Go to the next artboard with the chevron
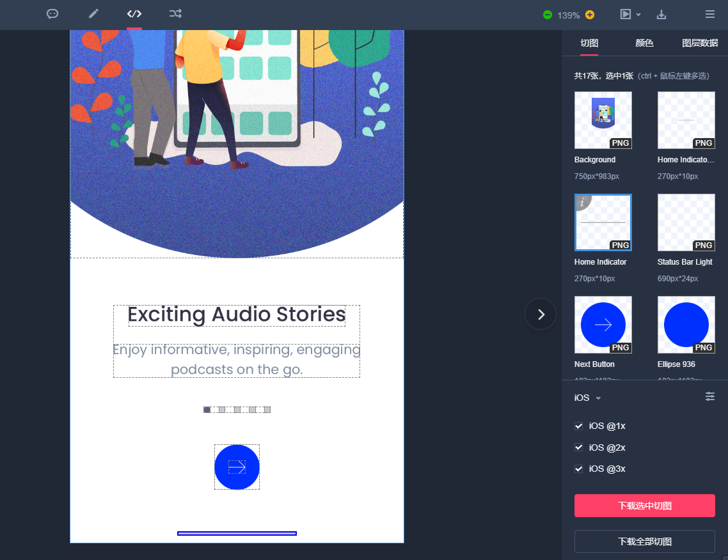The height and width of the screenshot is (560, 728). [541, 314]
